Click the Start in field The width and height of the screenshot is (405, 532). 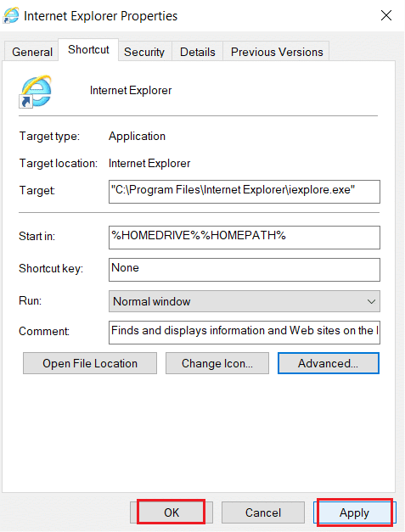click(244, 238)
